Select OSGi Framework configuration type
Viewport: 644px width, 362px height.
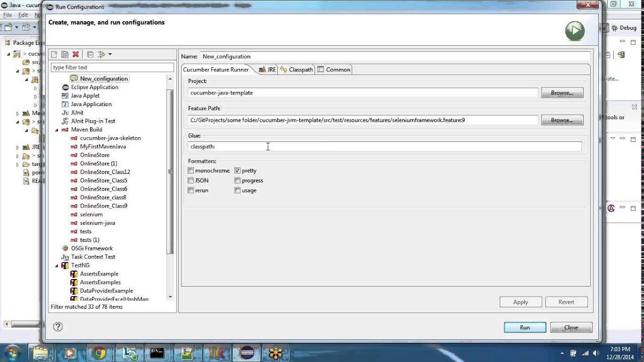click(x=92, y=248)
